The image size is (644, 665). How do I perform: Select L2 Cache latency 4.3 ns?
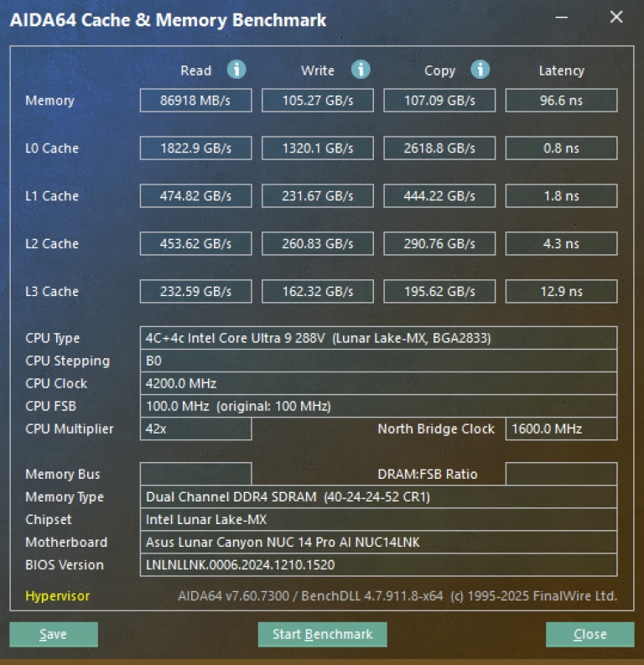[x=561, y=243]
